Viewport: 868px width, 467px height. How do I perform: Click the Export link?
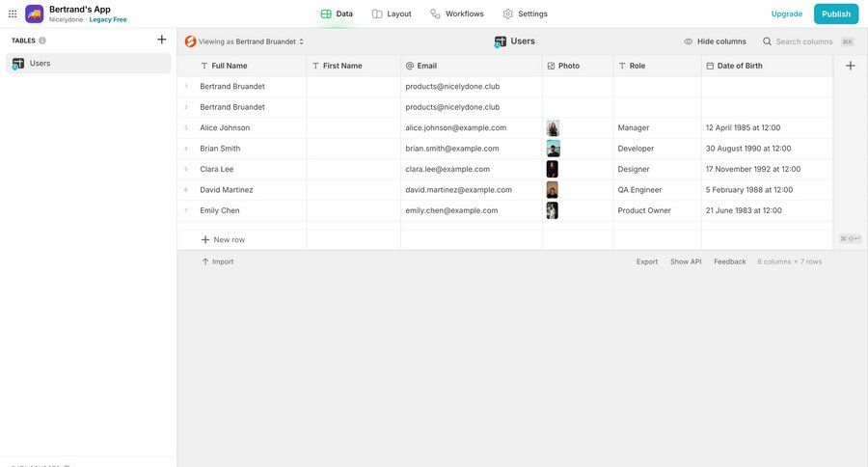point(646,261)
